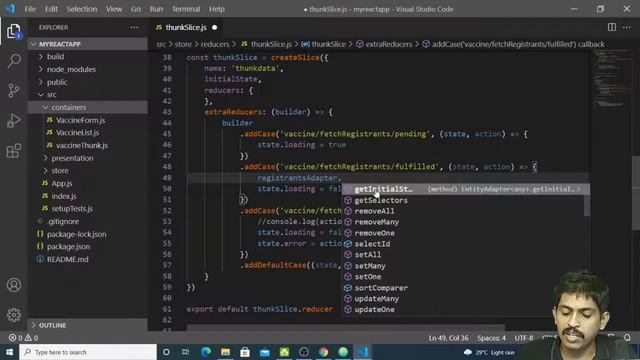
Task: Switch to thunkSlice.js editor tab
Action: (x=186, y=27)
